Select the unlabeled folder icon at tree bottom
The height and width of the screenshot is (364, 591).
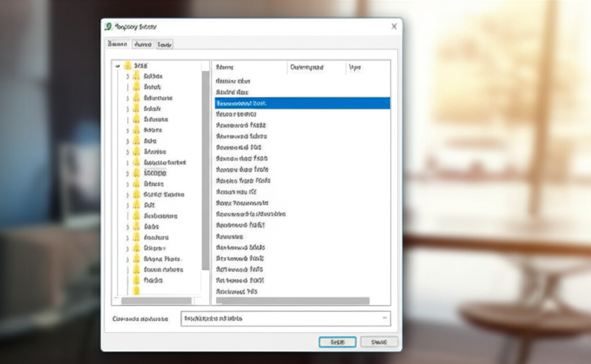pos(136,291)
